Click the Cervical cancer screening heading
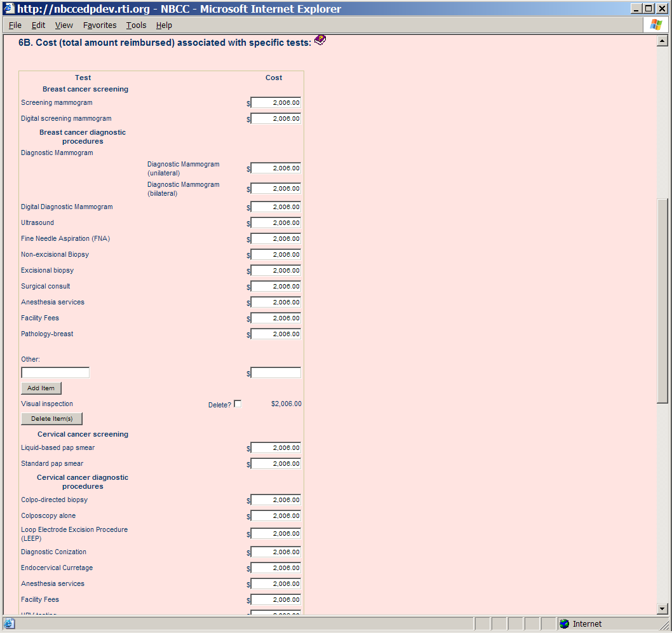The image size is (672, 633). (x=83, y=435)
